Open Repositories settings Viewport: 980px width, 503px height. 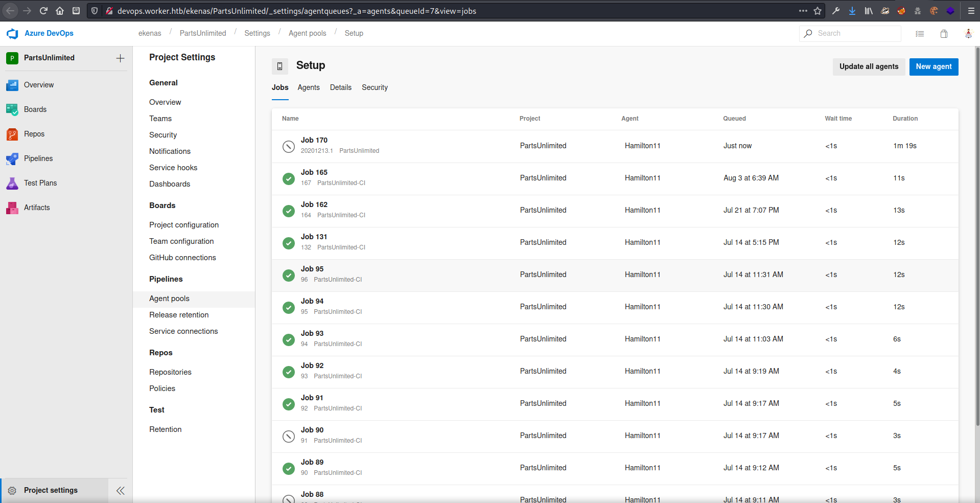coord(170,372)
